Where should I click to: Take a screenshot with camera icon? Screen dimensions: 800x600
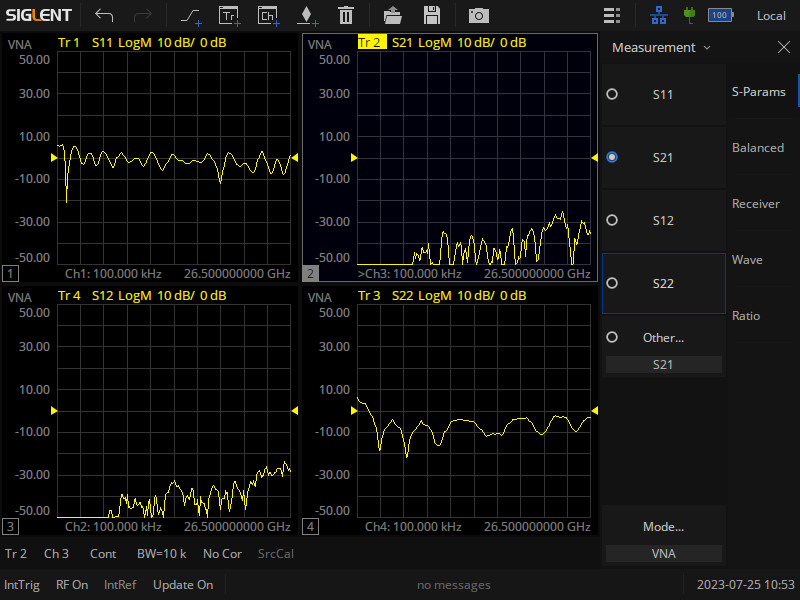[x=479, y=16]
